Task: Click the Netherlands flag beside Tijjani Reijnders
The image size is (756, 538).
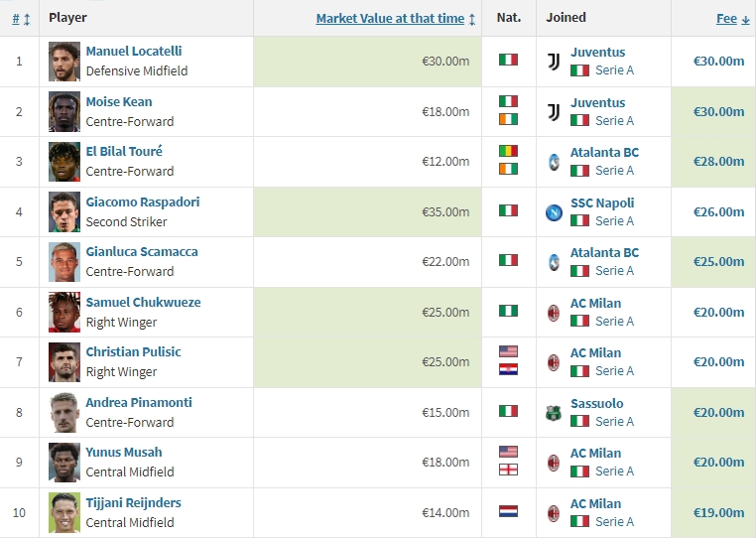Action: point(508,512)
